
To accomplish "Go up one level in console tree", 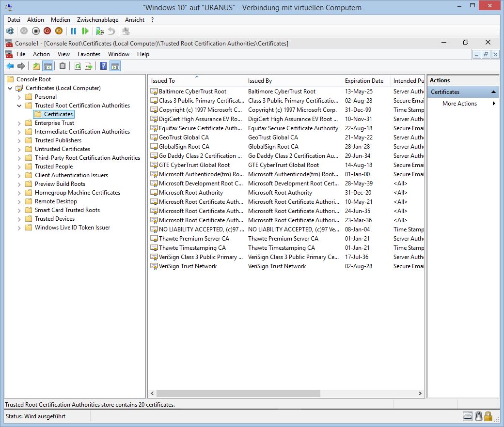I will pos(36,66).
